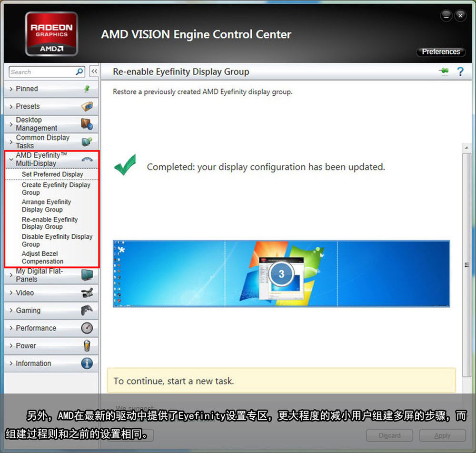Click the Presets camera icon
Image resolution: width=476 pixels, height=453 pixels.
tap(87, 106)
